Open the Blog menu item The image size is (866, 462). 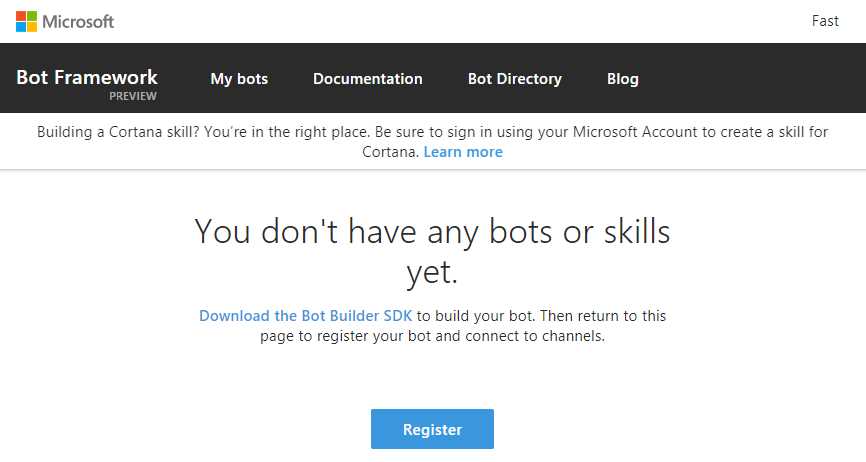coord(622,79)
